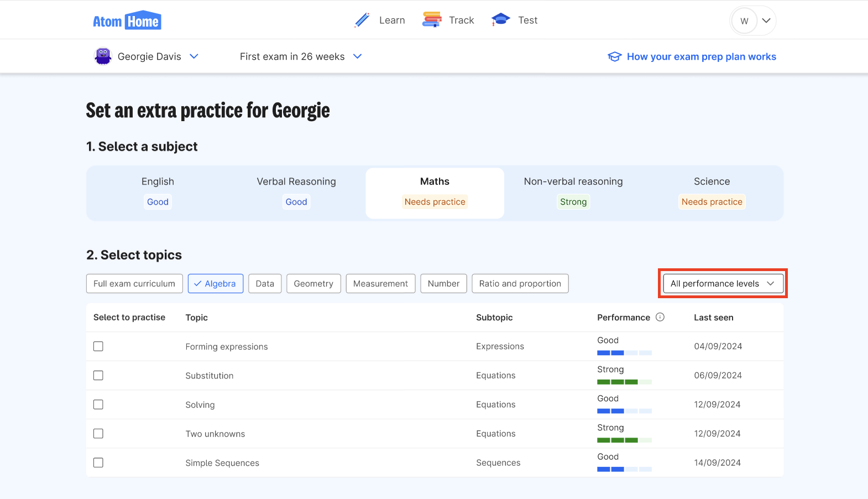The image size is (868, 499).
Task: Click the Ratio and proportion filter
Action: click(520, 283)
